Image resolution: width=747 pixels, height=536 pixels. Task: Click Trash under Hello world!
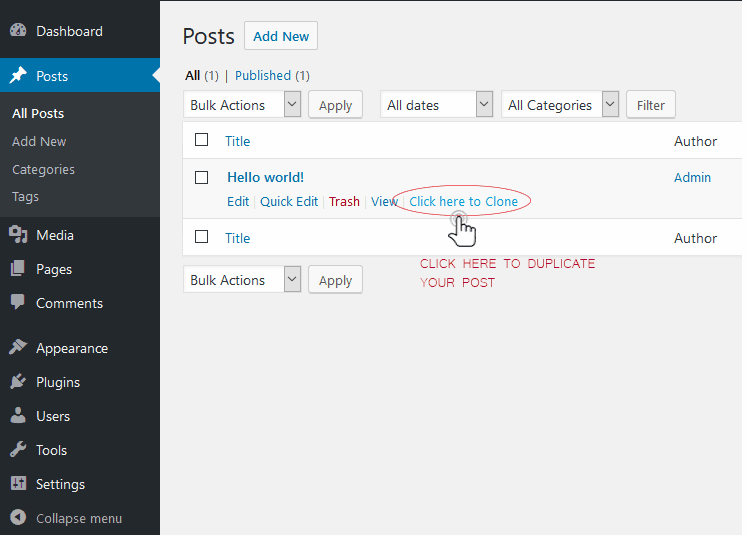[344, 202]
